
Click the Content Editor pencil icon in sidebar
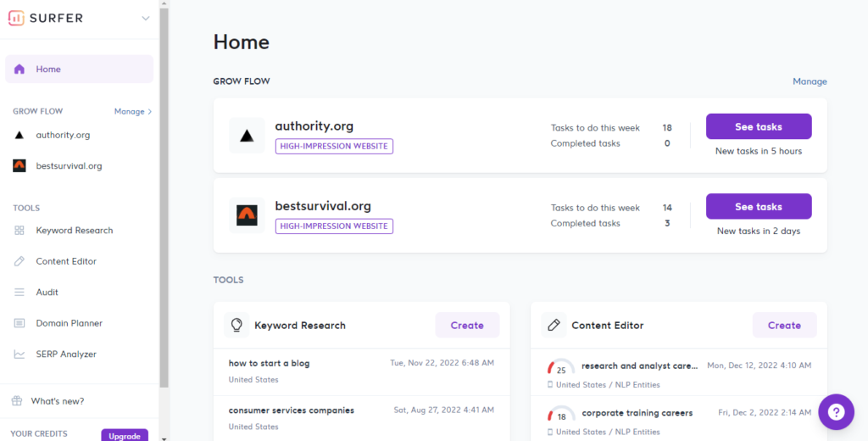(x=19, y=261)
